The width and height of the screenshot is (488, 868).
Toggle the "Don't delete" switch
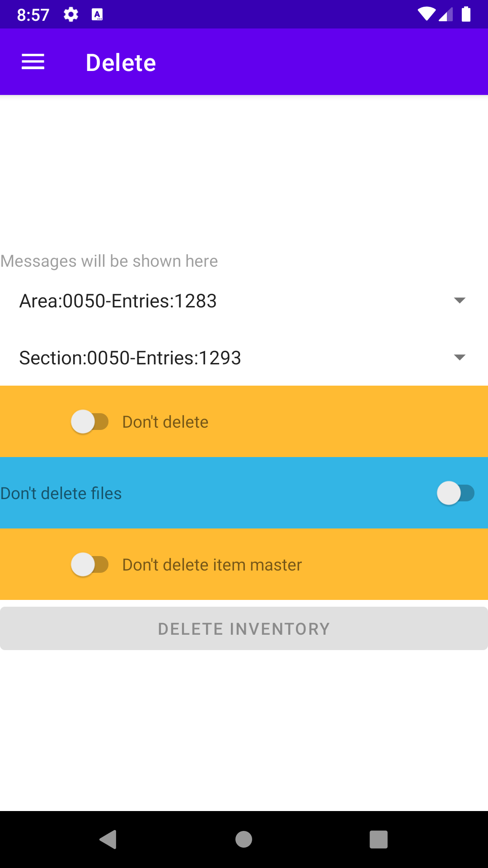coord(90,422)
